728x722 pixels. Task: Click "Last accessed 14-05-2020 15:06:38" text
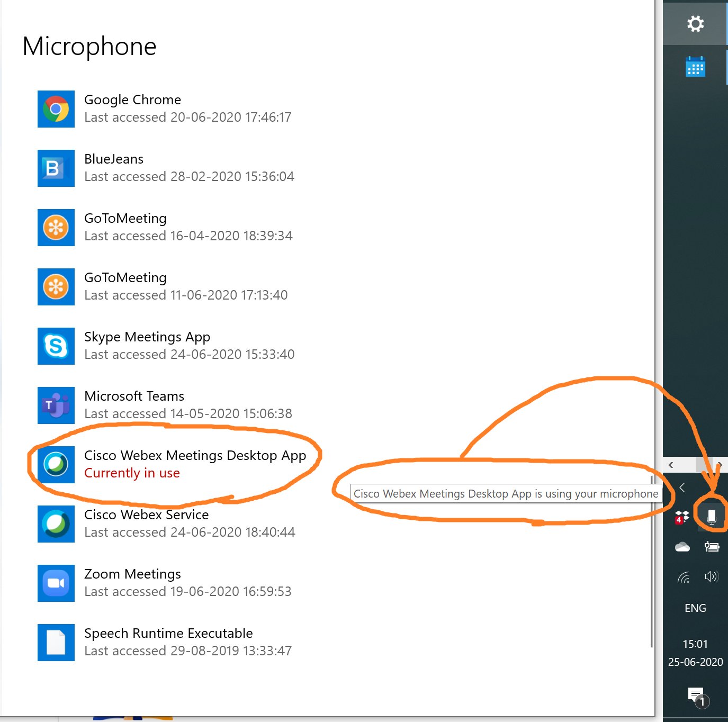(x=188, y=413)
